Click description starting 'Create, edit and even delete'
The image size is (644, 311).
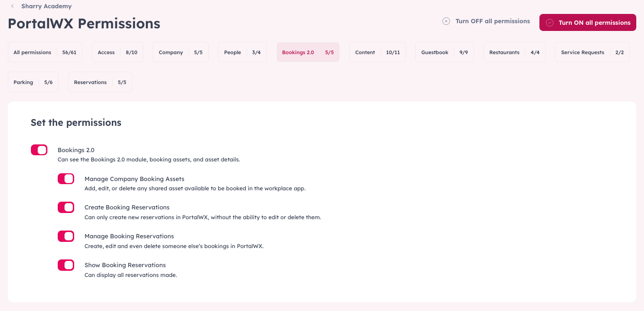point(174,247)
